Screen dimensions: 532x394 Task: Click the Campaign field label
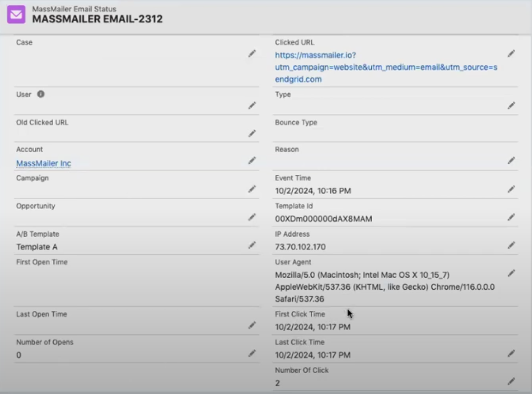[32, 178]
